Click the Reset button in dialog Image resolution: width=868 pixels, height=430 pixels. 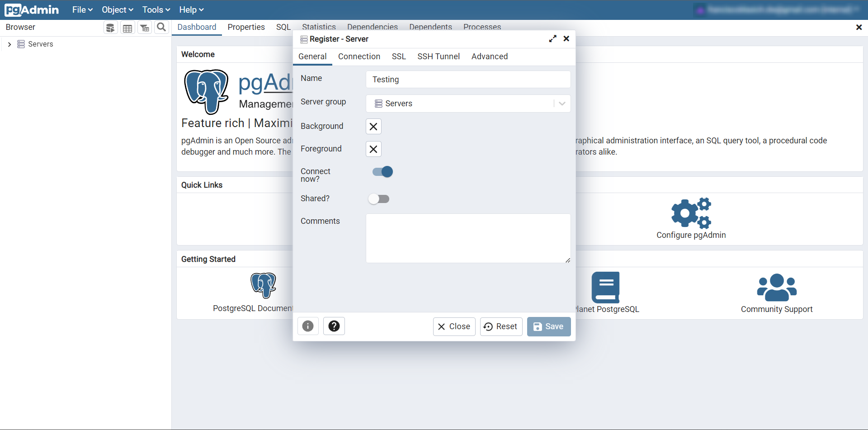pyautogui.click(x=501, y=326)
